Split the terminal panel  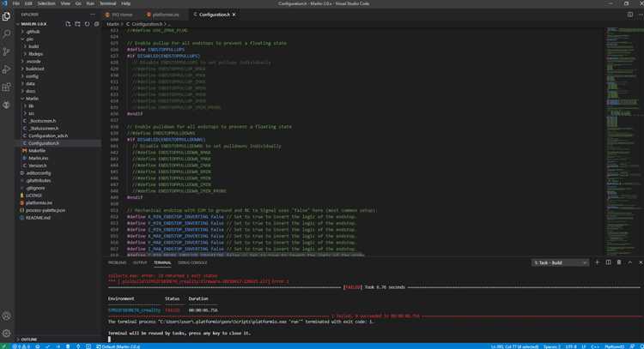[x=606, y=262]
